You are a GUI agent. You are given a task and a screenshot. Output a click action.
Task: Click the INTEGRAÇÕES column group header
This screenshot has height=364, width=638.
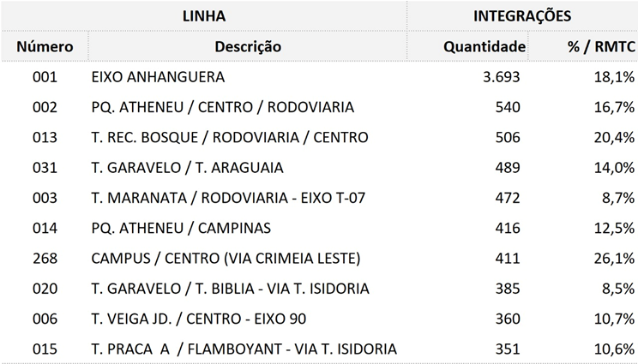[x=522, y=15]
